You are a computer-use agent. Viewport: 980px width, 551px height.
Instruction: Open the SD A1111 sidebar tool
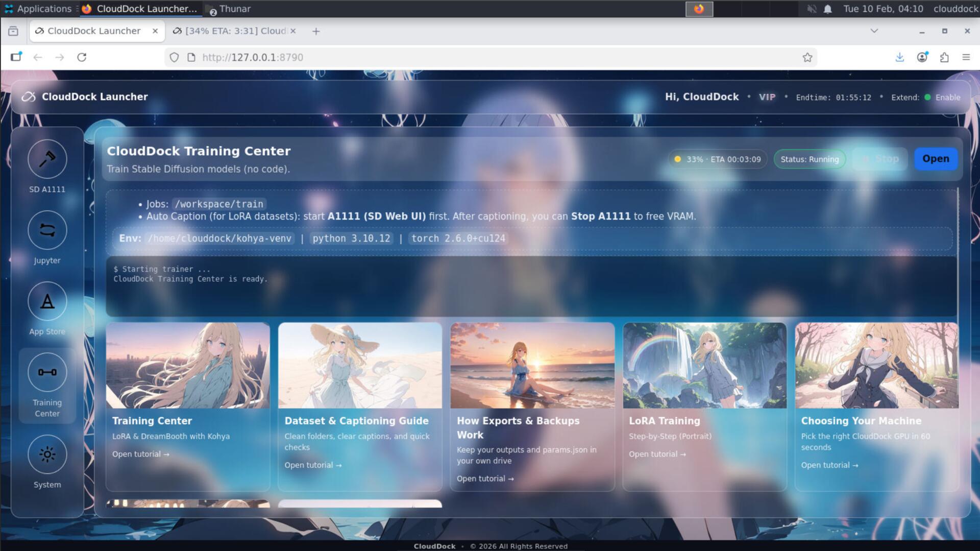tap(47, 159)
